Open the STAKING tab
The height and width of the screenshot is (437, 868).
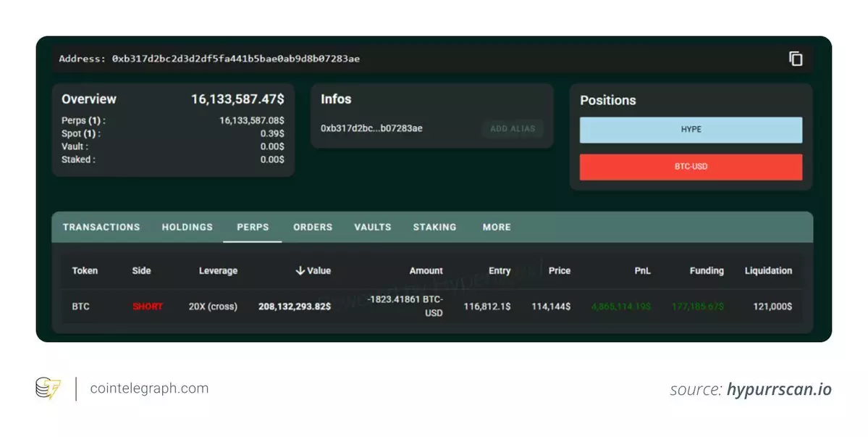tap(434, 227)
